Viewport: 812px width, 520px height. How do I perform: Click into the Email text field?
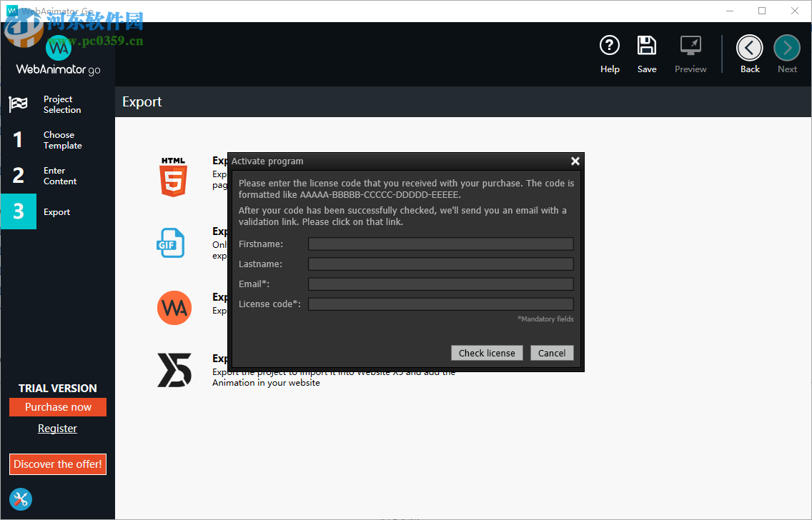click(x=440, y=284)
